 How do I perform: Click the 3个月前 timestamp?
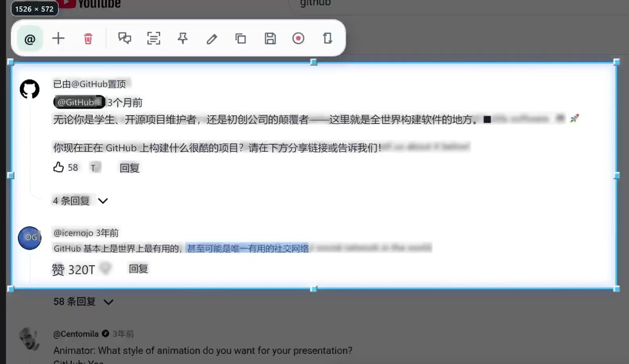125,102
